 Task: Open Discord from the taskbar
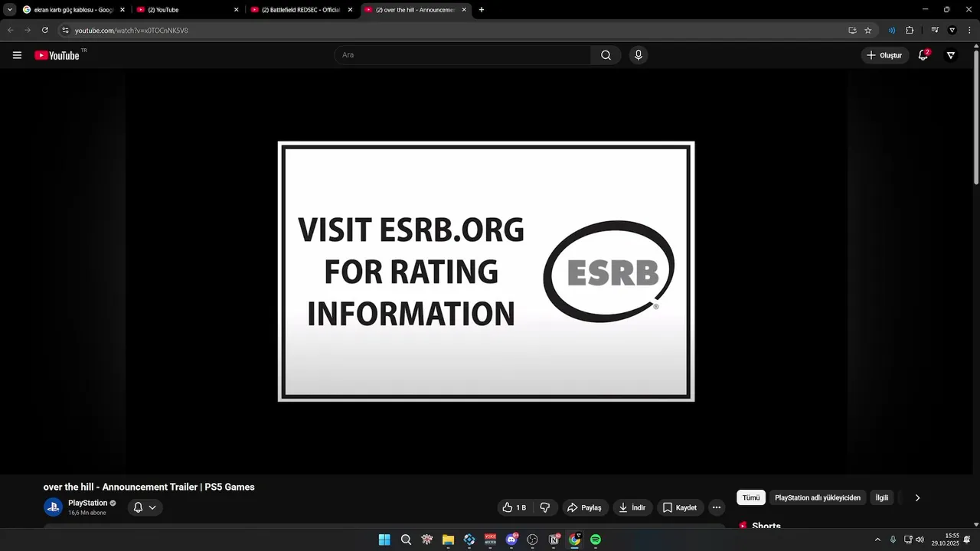click(511, 540)
